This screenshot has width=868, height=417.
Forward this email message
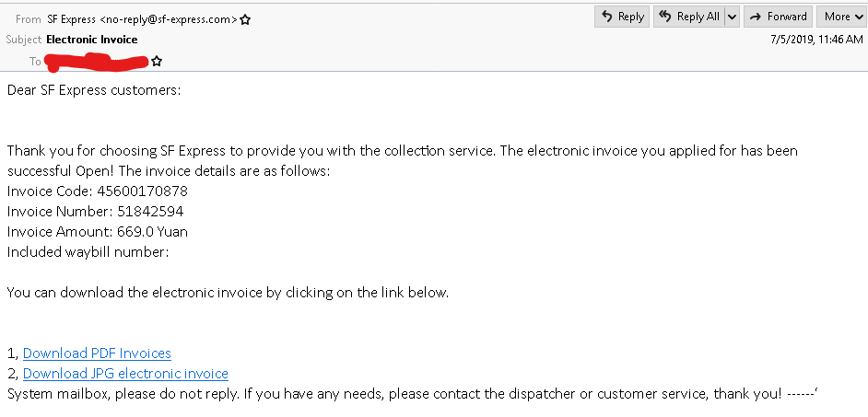coord(778,17)
